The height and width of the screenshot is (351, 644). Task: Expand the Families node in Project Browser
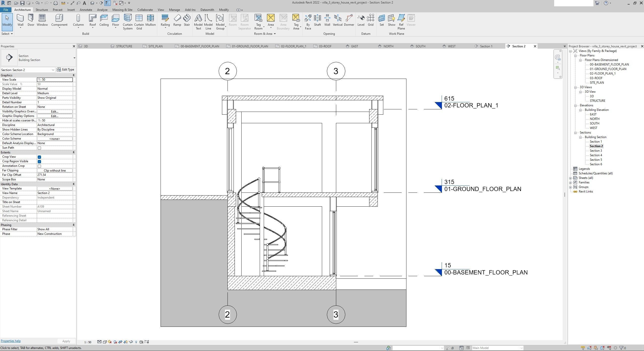[x=571, y=183]
